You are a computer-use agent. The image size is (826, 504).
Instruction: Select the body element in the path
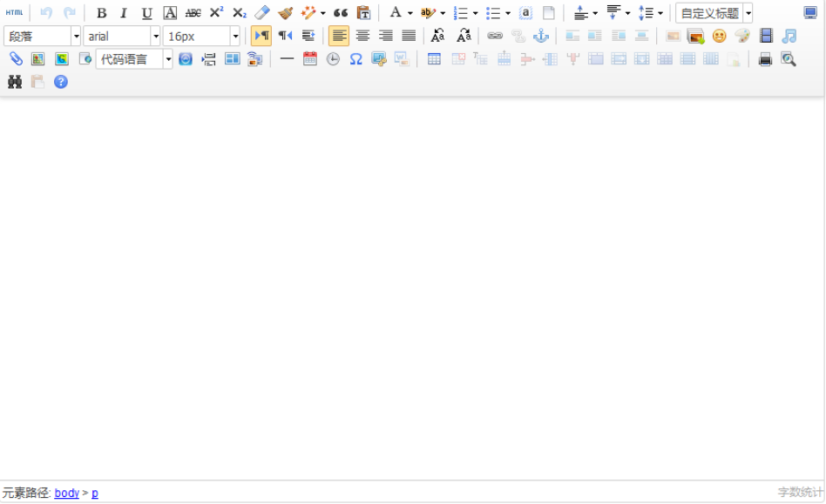pos(67,493)
